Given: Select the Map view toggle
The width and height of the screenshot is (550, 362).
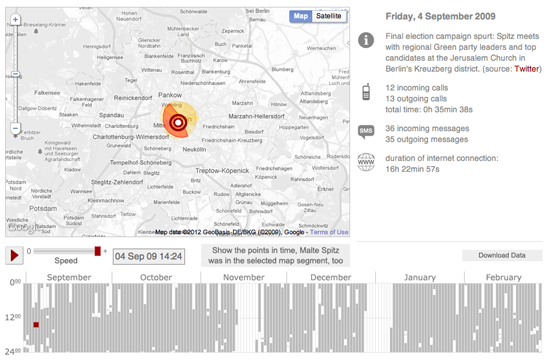Looking at the screenshot, I should coord(301,16).
